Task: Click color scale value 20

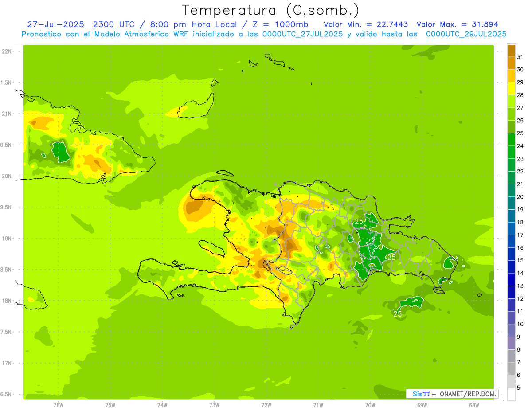Action: tap(520, 197)
